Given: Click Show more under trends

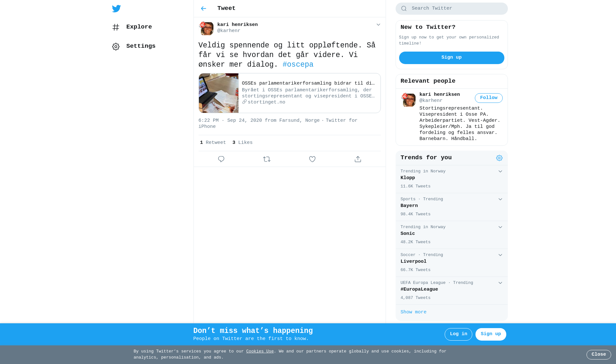Looking at the screenshot, I should point(413,312).
